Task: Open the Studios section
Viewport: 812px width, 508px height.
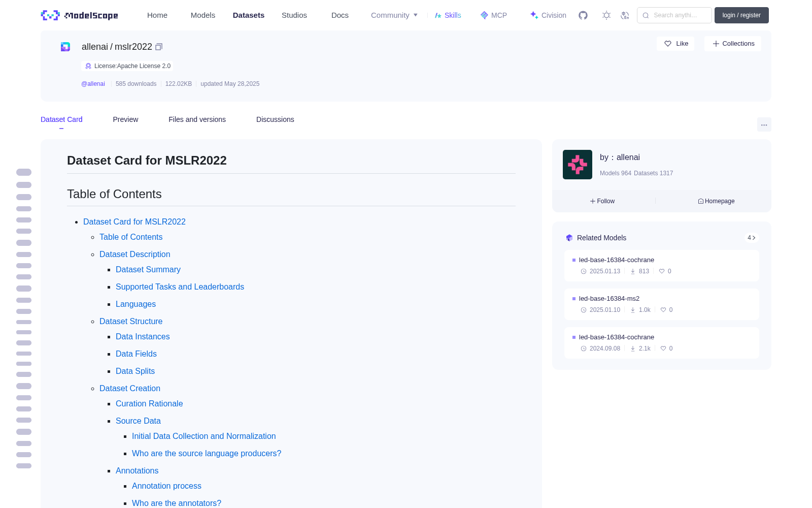Action: [294, 15]
